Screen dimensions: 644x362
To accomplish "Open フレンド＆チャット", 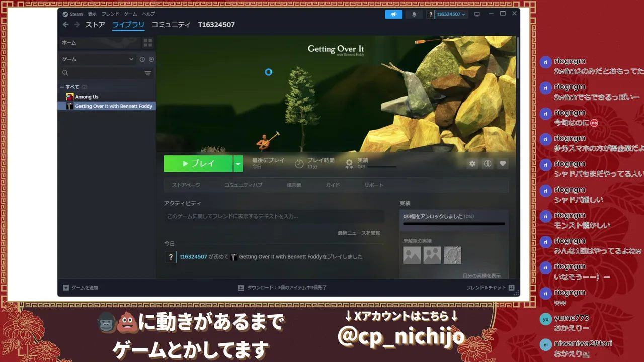I will click(490, 288).
